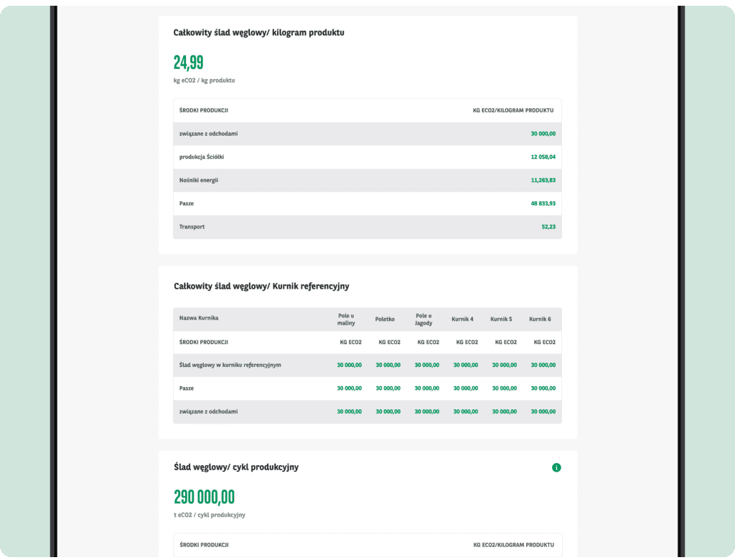Click 'związane z odchodami' value under Poletko
735x560 pixels.
(388, 412)
